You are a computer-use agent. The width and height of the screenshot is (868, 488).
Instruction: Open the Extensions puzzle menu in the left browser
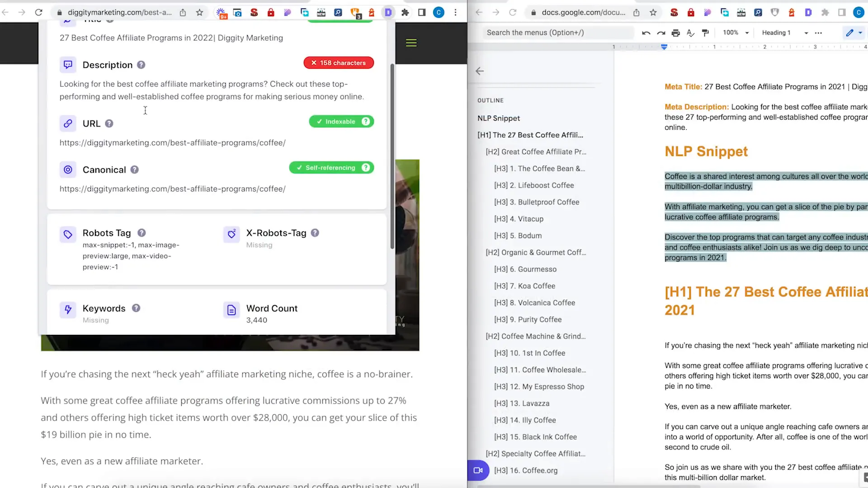pyautogui.click(x=405, y=12)
